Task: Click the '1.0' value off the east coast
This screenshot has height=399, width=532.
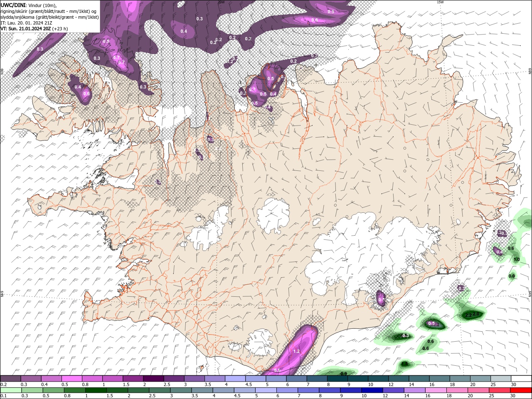Action: pos(517,259)
